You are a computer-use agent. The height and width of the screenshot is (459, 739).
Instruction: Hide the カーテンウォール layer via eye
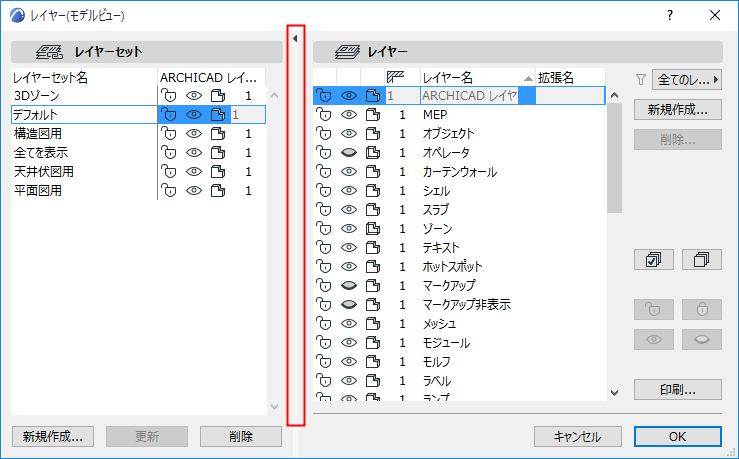coord(349,172)
